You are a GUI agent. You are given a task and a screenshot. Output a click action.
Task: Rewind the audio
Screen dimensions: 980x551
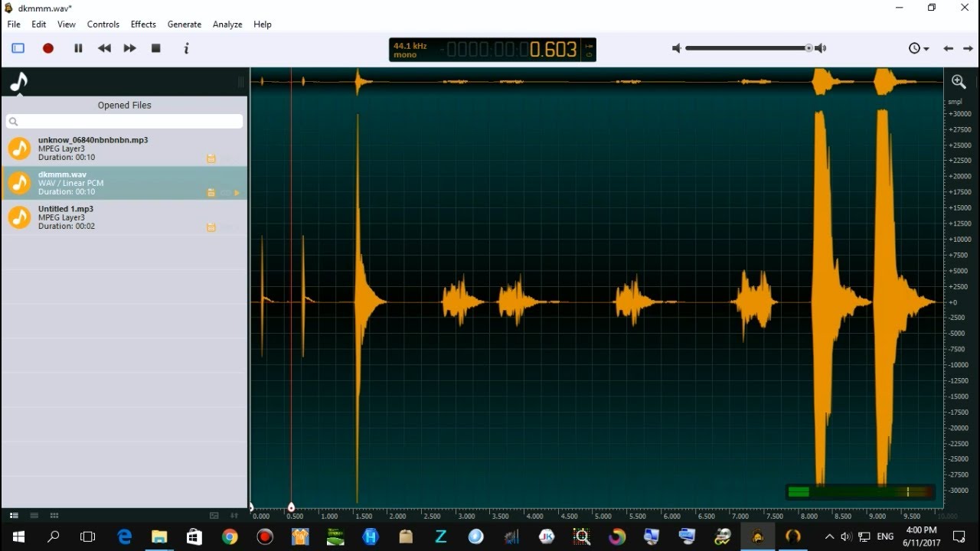pos(104,48)
